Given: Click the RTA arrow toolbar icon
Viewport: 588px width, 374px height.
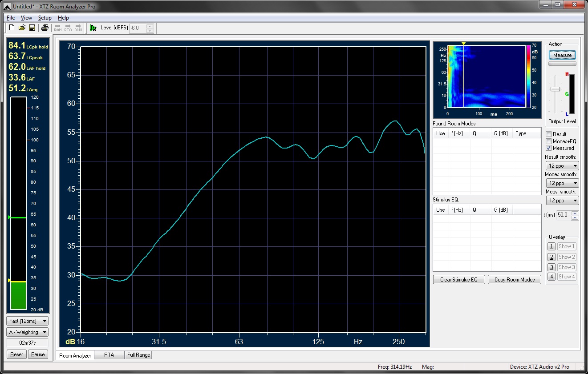Looking at the screenshot, I should [68, 28].
